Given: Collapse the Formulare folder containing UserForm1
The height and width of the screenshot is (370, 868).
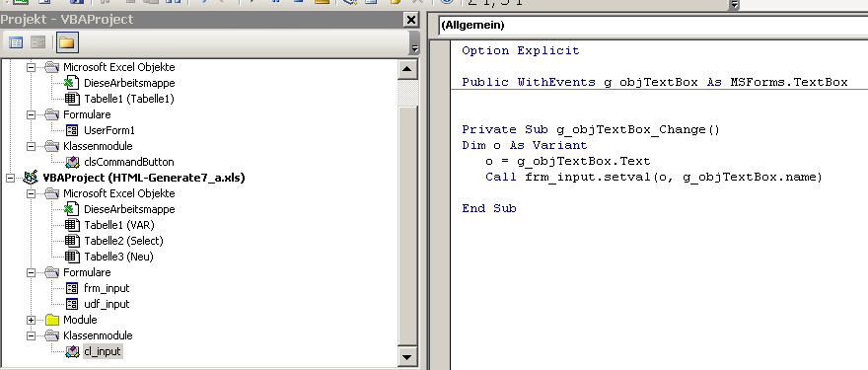Looking at the screenshot, I should (x=31, y=114).
